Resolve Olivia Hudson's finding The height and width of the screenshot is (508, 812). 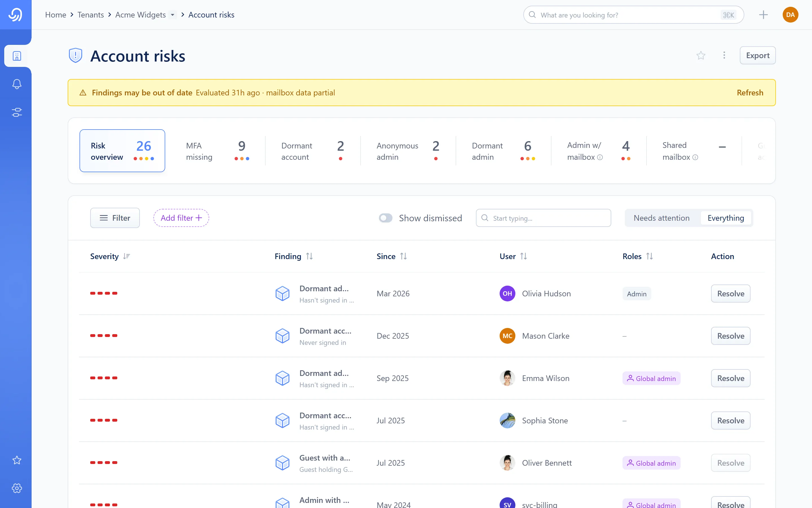pos(731,294)
